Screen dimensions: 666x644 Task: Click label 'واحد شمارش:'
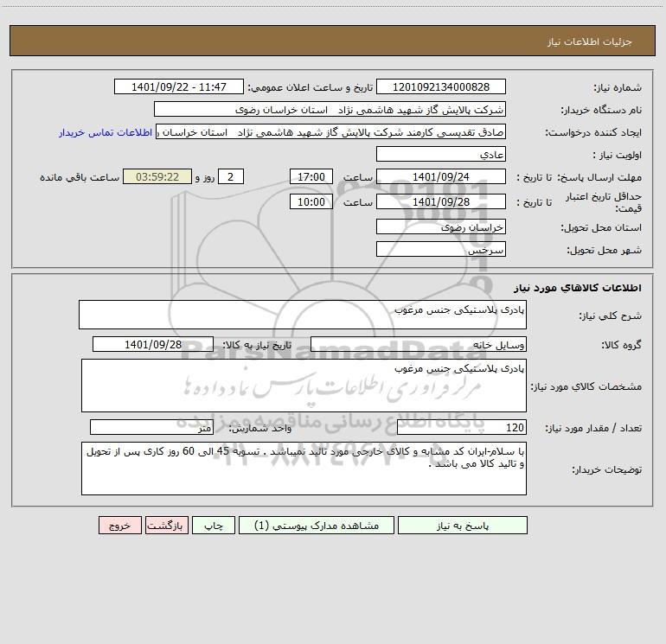260,428
